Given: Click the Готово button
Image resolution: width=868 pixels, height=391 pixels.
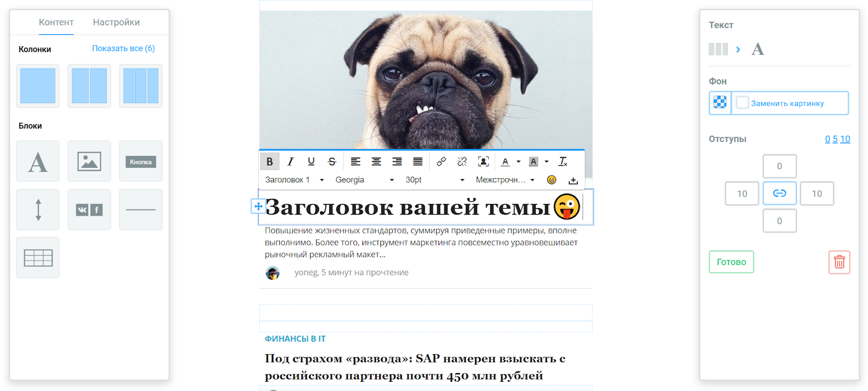Looking at the screenshot, I should click(x=731, y=262).
